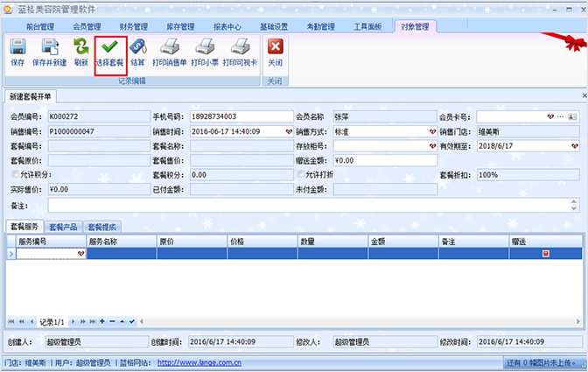Click the 打印小票 printer icon
588x372 pixels.
tap(204, 47)
